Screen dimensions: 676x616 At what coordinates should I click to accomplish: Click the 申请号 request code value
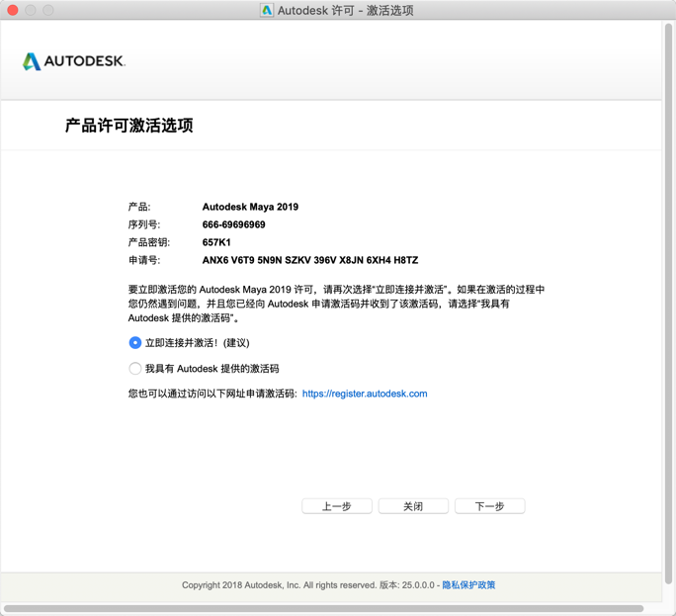tap(309, 261)
